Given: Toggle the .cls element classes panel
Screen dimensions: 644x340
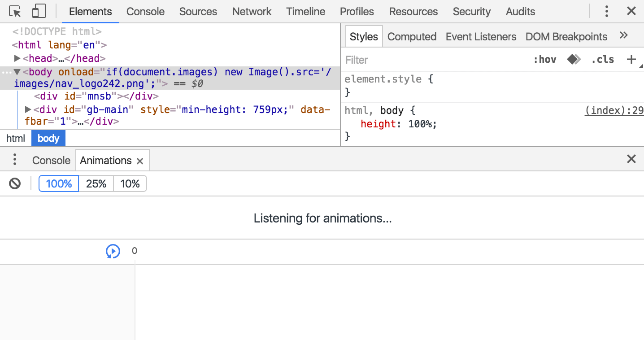Looking at the screenshot, I should coord(602,60).
